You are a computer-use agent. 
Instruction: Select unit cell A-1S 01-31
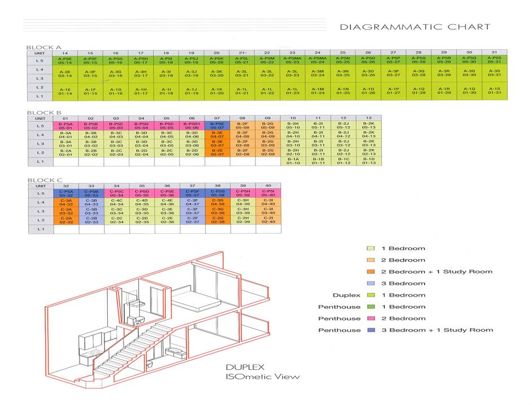[x=494, y=92]
